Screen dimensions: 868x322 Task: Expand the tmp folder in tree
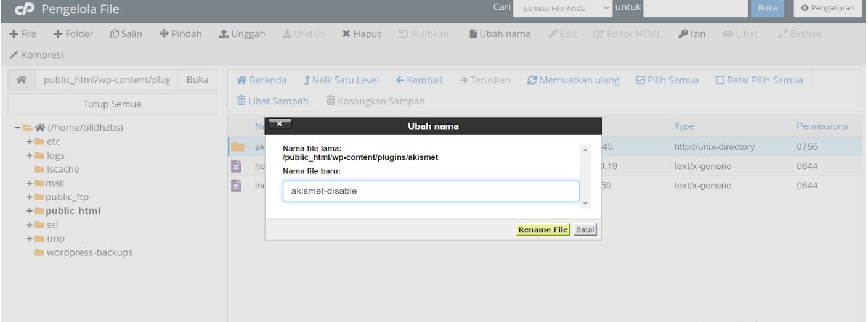coord(30,239)
